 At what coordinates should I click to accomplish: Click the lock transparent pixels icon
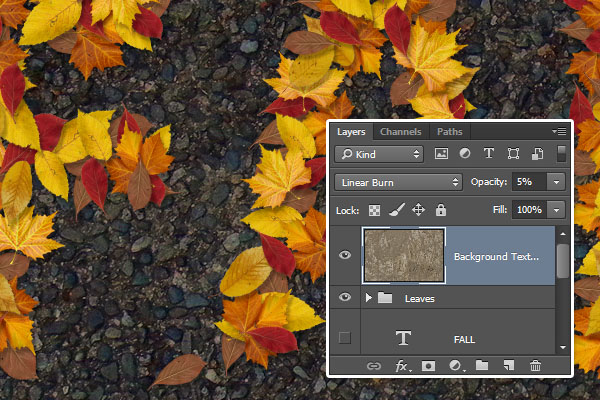375,210
